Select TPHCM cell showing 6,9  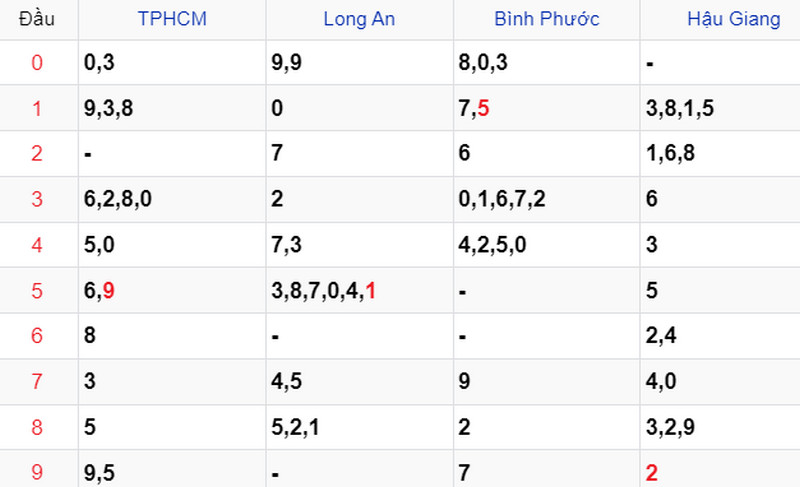(172, 290)
